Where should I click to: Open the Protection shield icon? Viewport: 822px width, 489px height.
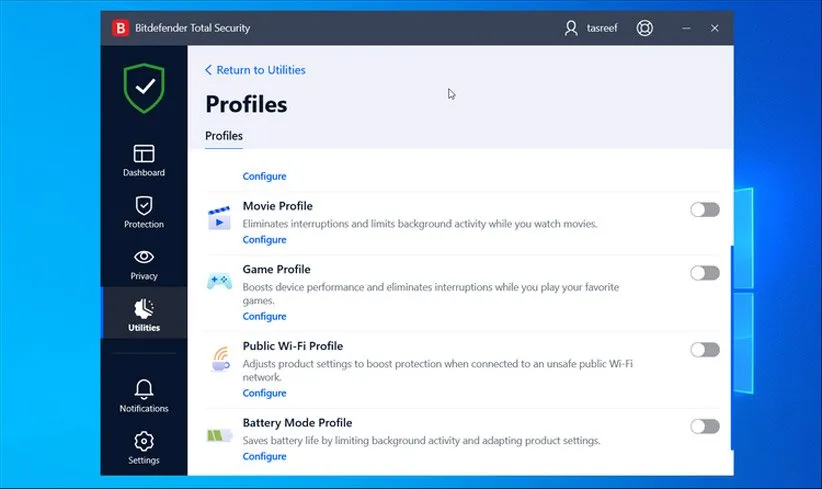tap(144, 206)
